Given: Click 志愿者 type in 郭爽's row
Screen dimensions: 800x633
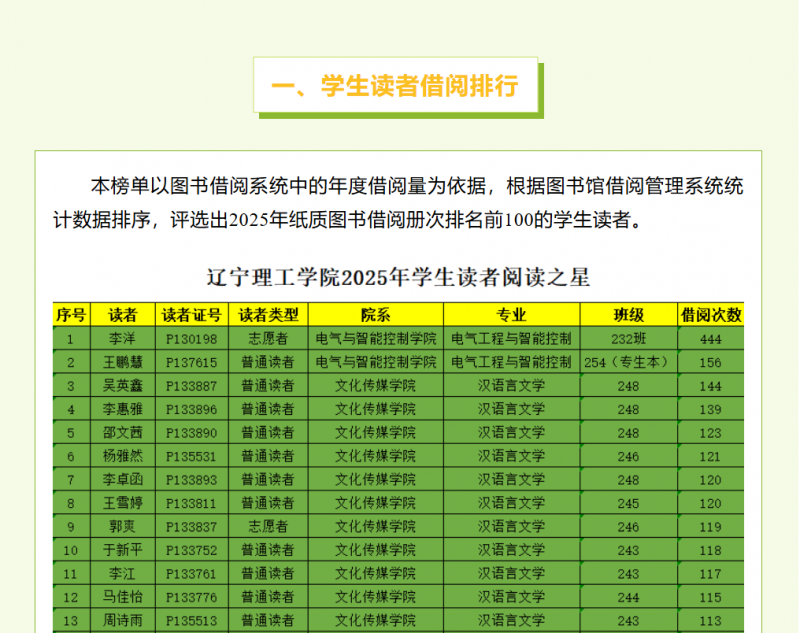Looking at the screenshot, I should (268, 526).
